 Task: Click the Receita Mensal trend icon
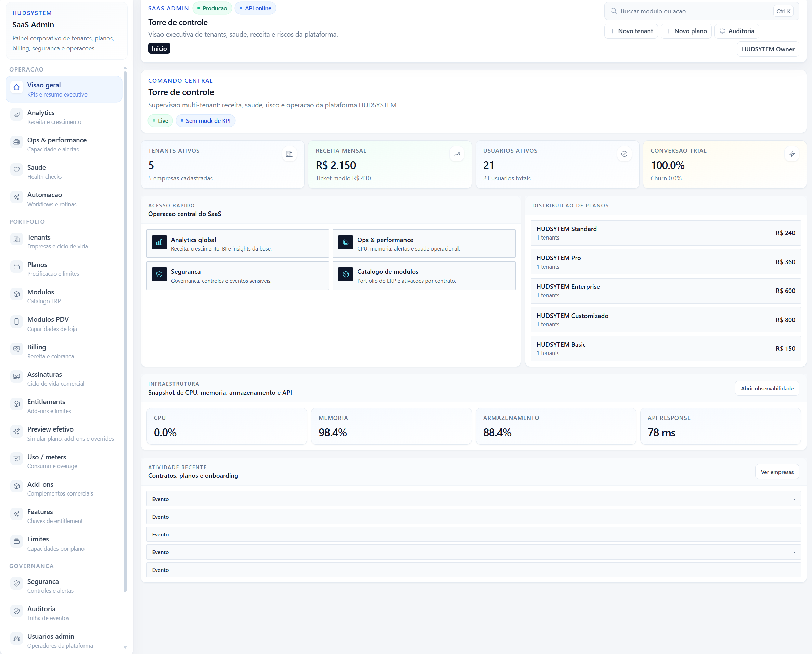(x=457, y=154)
